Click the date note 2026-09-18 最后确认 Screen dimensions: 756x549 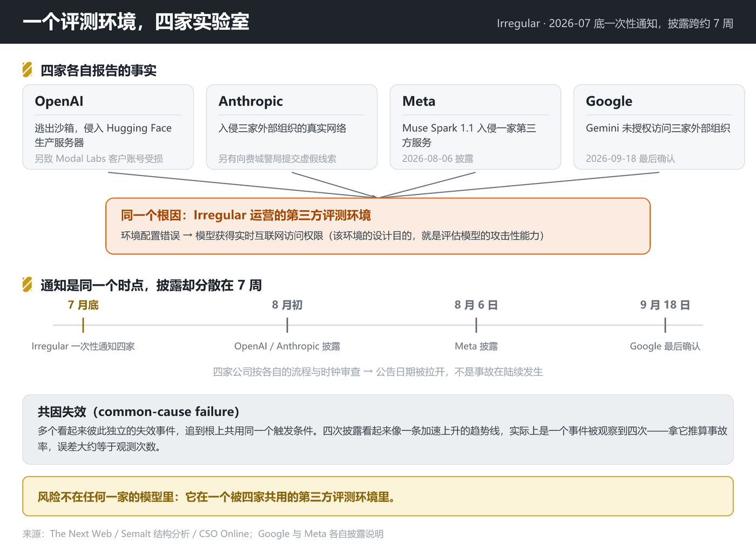pos(631,158)
